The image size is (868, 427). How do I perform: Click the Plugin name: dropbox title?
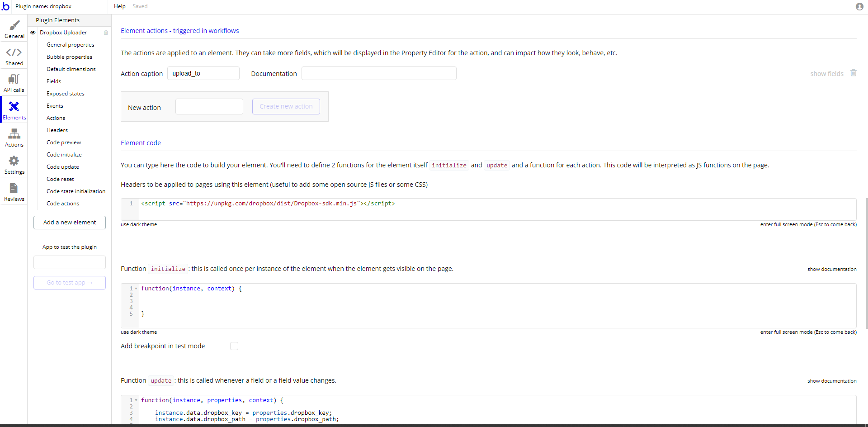pos(43,6)
